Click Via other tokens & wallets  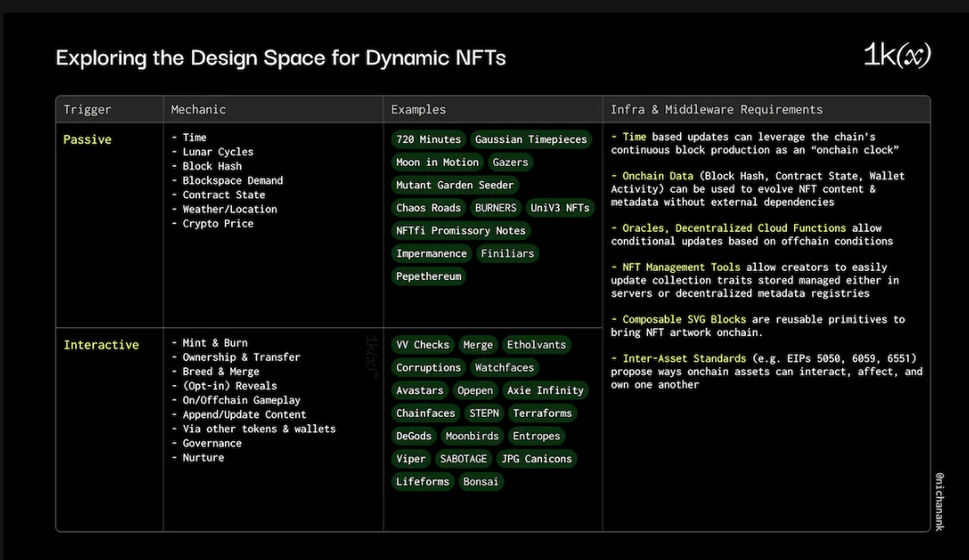(x=259, y=429)
